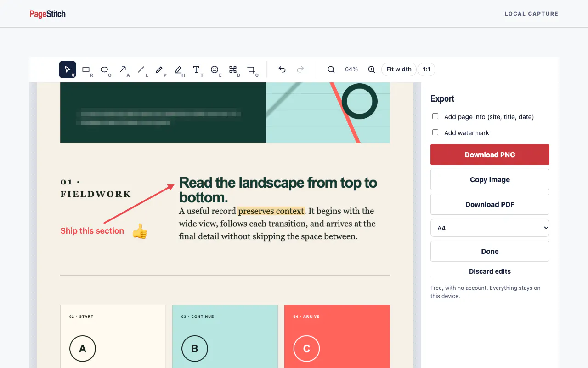Select the Emoji sticker tool

tap(215, 69)
